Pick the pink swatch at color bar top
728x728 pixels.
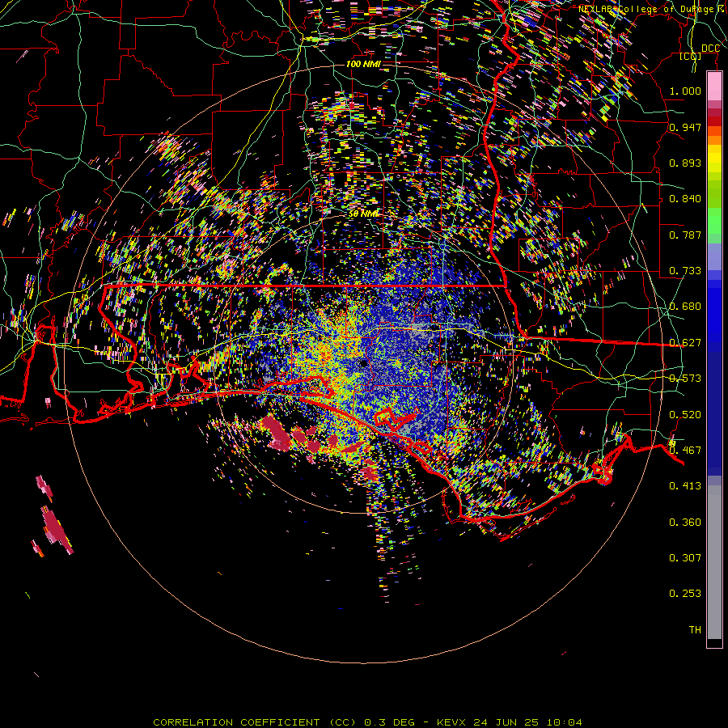click(714, 87)
